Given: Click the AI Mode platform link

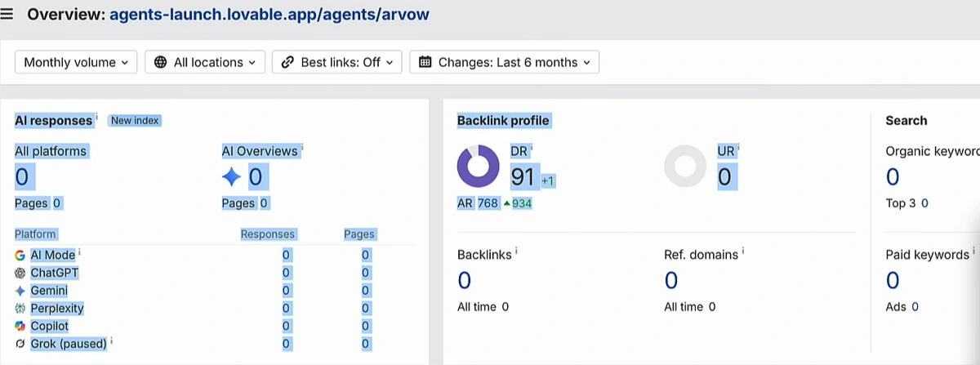Looking at the screenshot, I should [53, 255].
